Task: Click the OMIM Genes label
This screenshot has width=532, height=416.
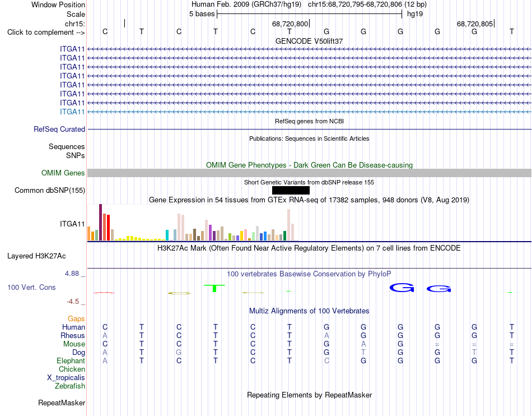Action: [63, 173]
